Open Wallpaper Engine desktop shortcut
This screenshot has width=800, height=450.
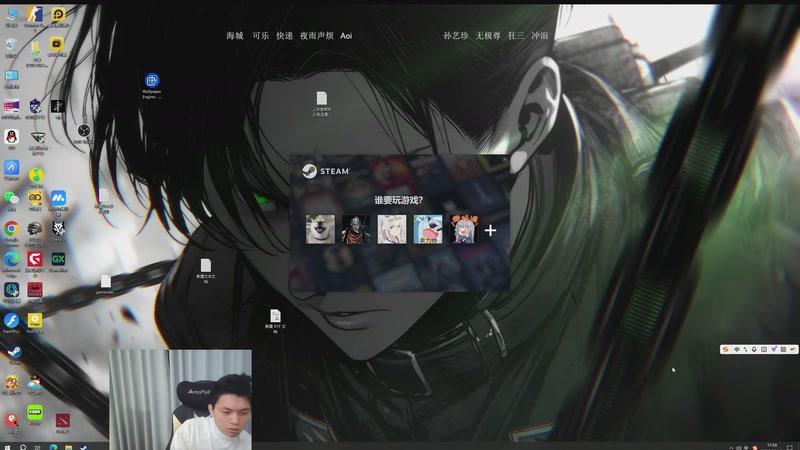152,86
